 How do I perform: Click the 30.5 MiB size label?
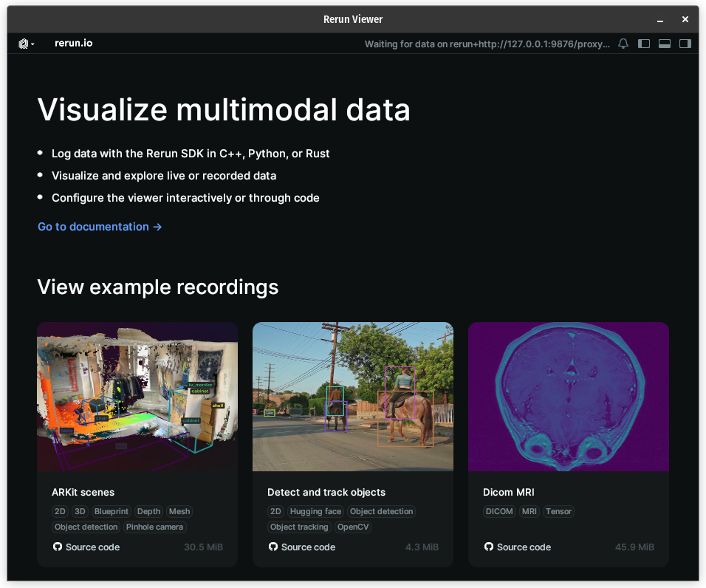[204, 547]
